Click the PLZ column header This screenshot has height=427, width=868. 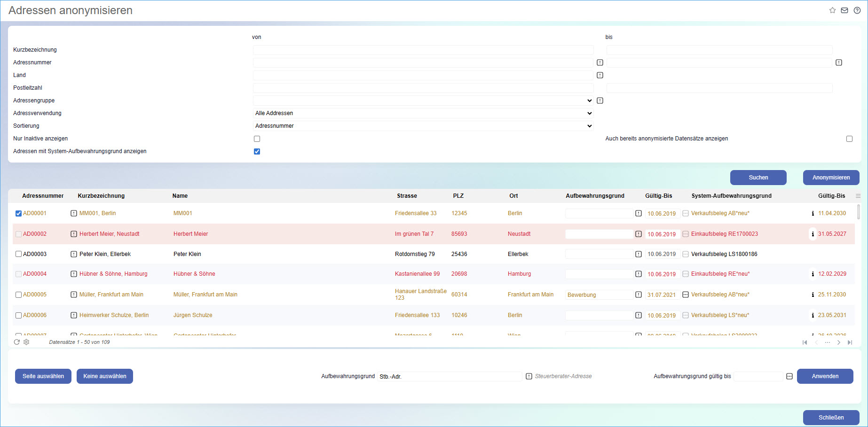point(458,196)
